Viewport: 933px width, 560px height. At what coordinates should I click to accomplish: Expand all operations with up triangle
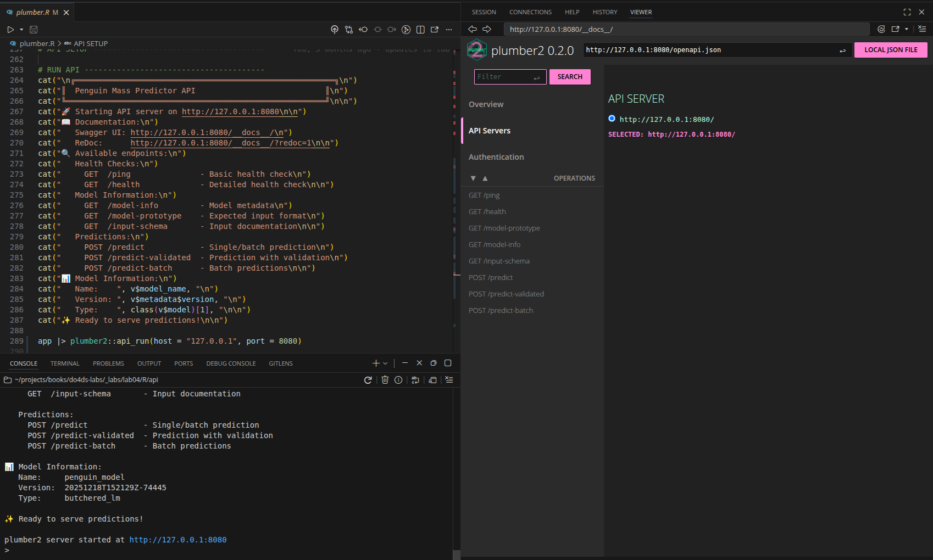point(485,178)
